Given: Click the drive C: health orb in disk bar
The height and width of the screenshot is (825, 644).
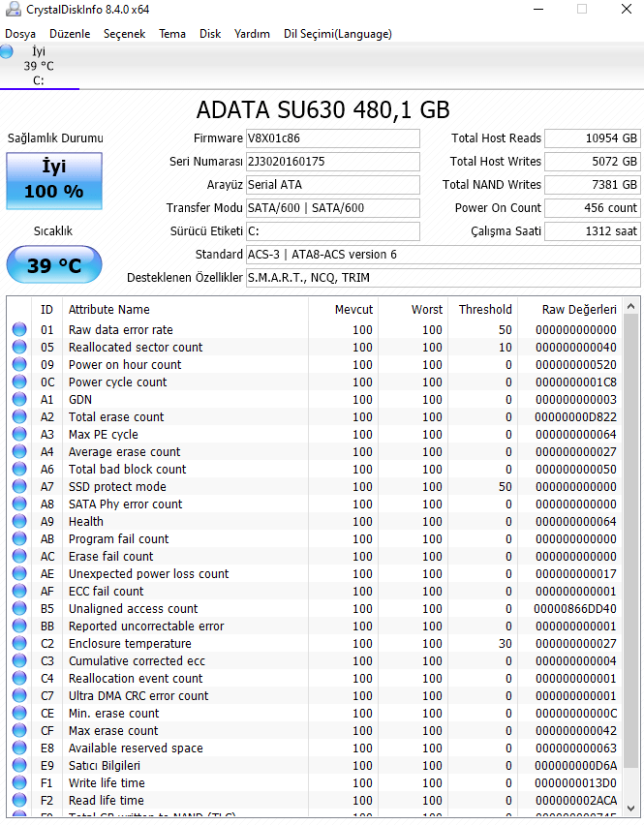Looking at the screenshot, I should click(7, 51).
